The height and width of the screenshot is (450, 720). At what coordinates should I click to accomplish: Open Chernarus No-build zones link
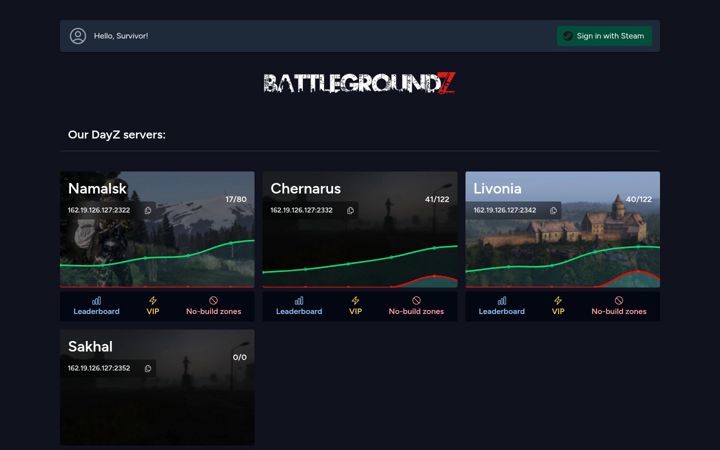(416, 306)
